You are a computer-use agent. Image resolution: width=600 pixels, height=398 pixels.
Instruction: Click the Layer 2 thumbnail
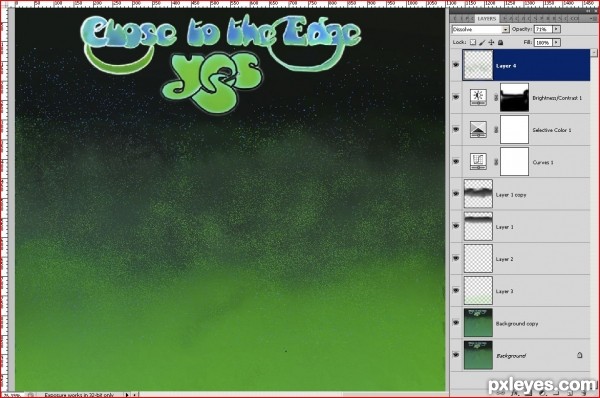(x=478, y=258)
